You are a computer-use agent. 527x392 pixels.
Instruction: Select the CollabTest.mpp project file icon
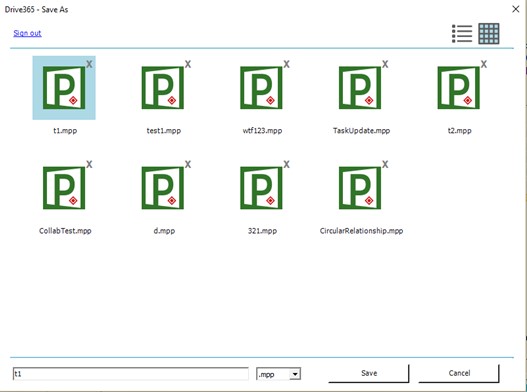tap(64, 188)
